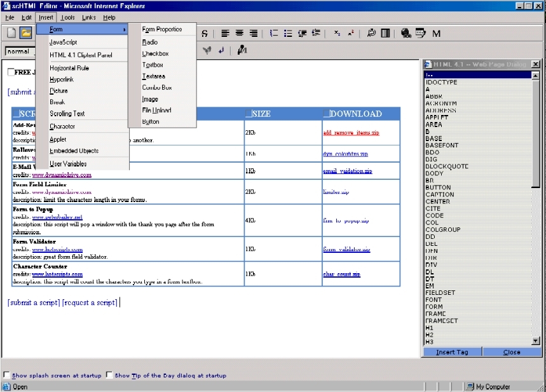Choose Checkbox from the Form submenu
This screenshot has width=546, height=392.
coord(162,53)
